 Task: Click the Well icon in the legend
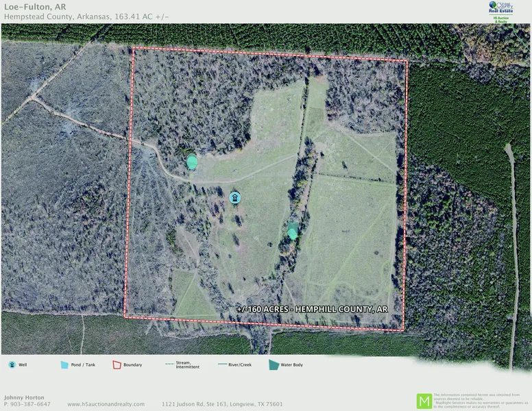[x=12, y=364]
